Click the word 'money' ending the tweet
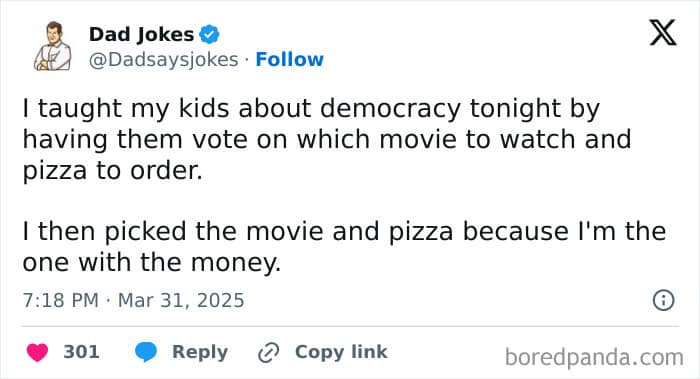This screenshot has height=379, width=700. click(236, 262)
